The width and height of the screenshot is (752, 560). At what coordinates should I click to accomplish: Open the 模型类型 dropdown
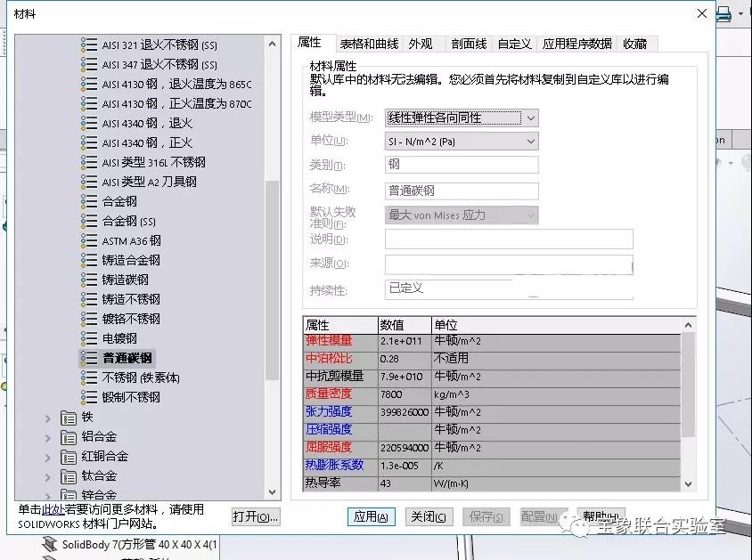(x=531, y=118)
